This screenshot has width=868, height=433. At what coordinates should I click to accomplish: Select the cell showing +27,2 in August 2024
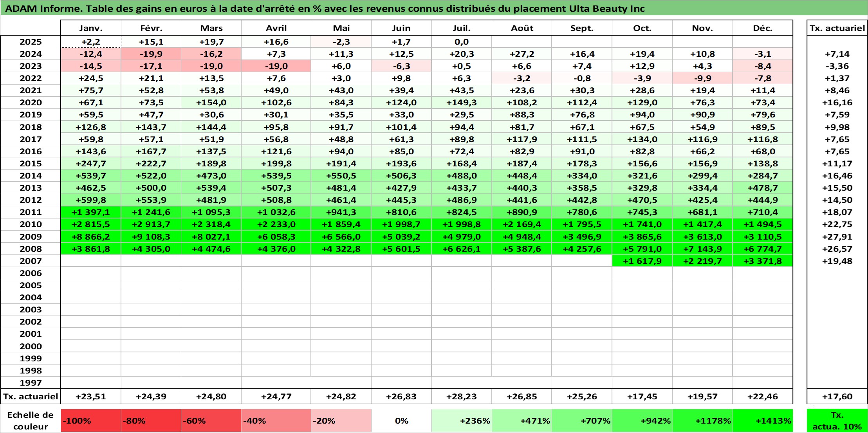tap(522, 54)
